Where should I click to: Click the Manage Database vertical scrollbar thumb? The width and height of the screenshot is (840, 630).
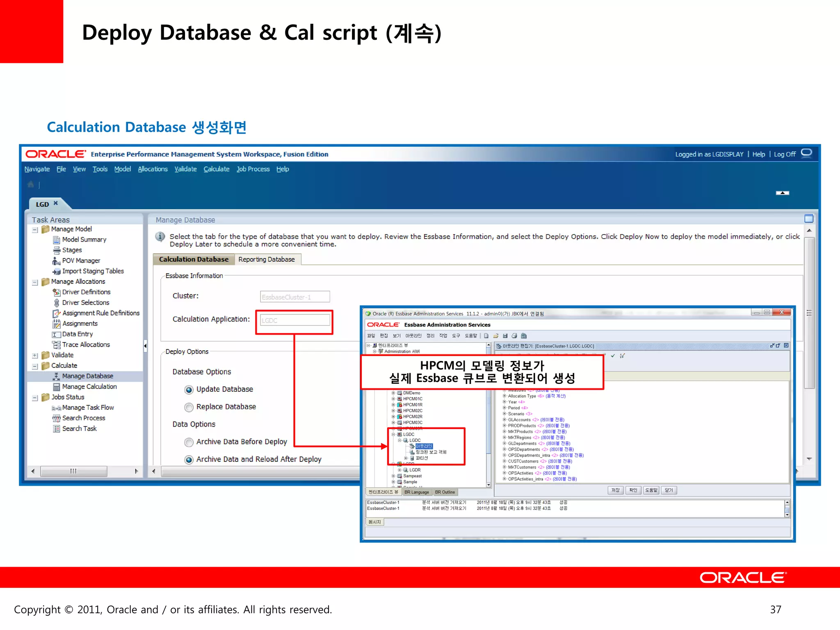pyautogui.click(x=809, y=313)
